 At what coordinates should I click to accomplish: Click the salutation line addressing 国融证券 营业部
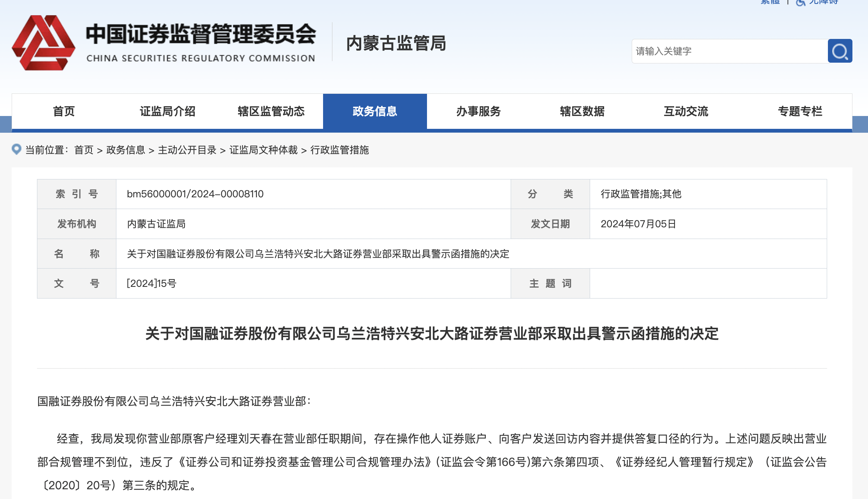[x=174, y=401]
